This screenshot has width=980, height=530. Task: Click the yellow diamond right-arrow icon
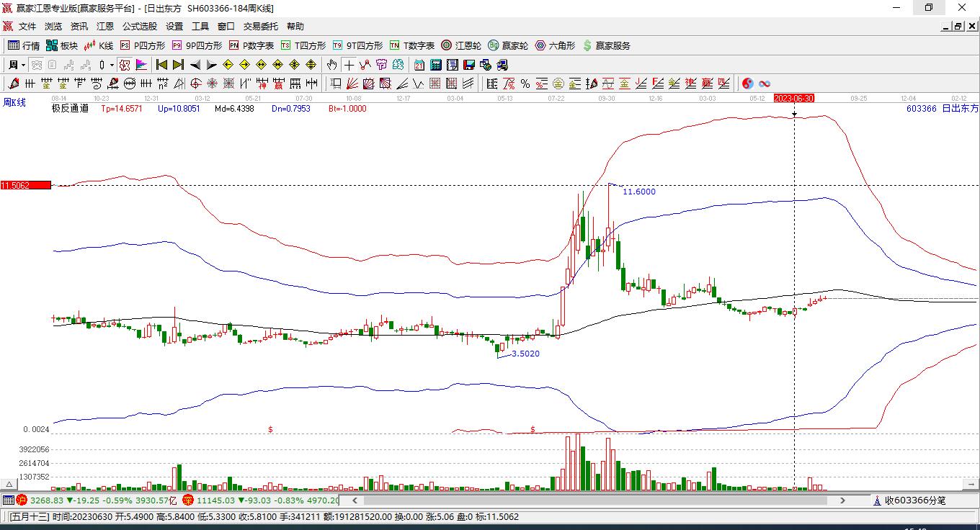(x=245, y=65)
